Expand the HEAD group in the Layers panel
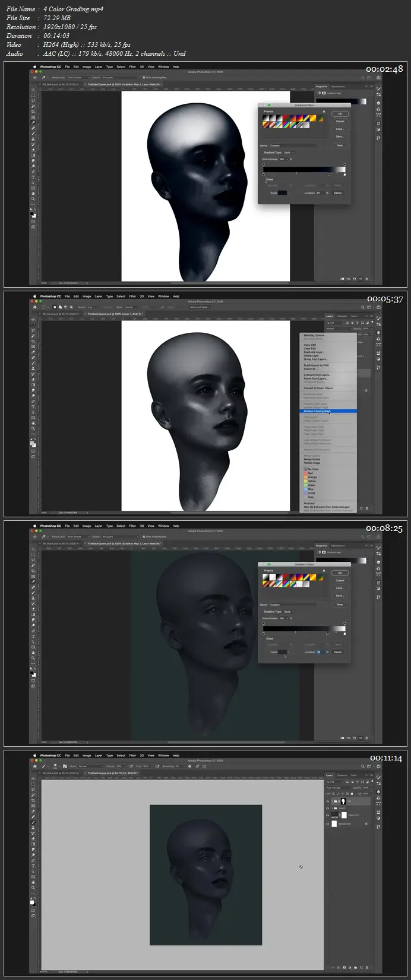This screenshot has height=980, width=411. (x=331, y=808)
